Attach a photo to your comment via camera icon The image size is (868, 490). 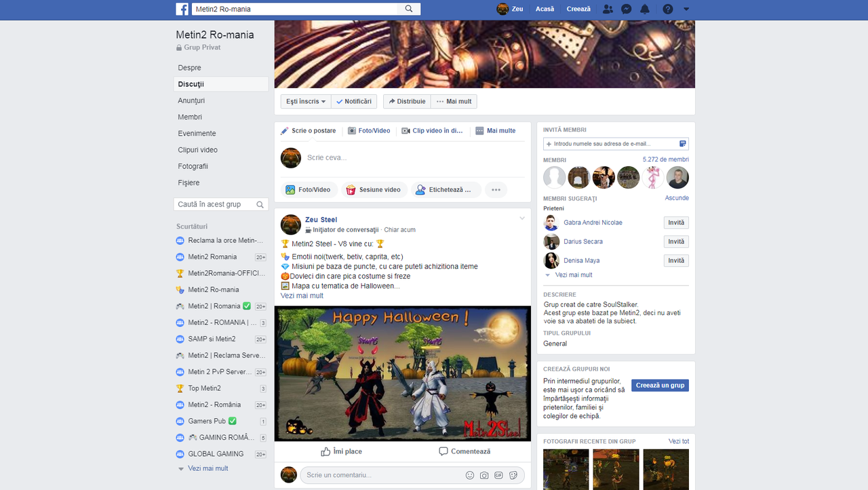(x=484, y=475)
